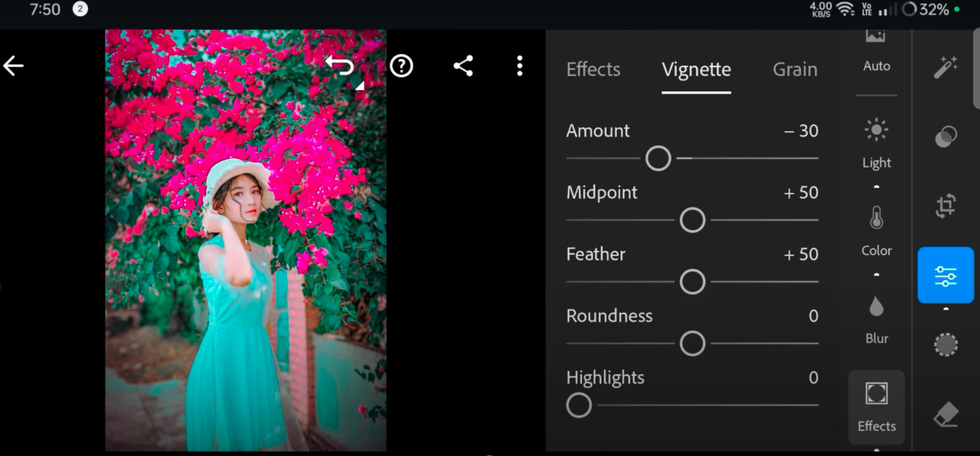Tap the undo arrow icon
The width and height of the screenshot is (980, 456).
pos(340,66)
